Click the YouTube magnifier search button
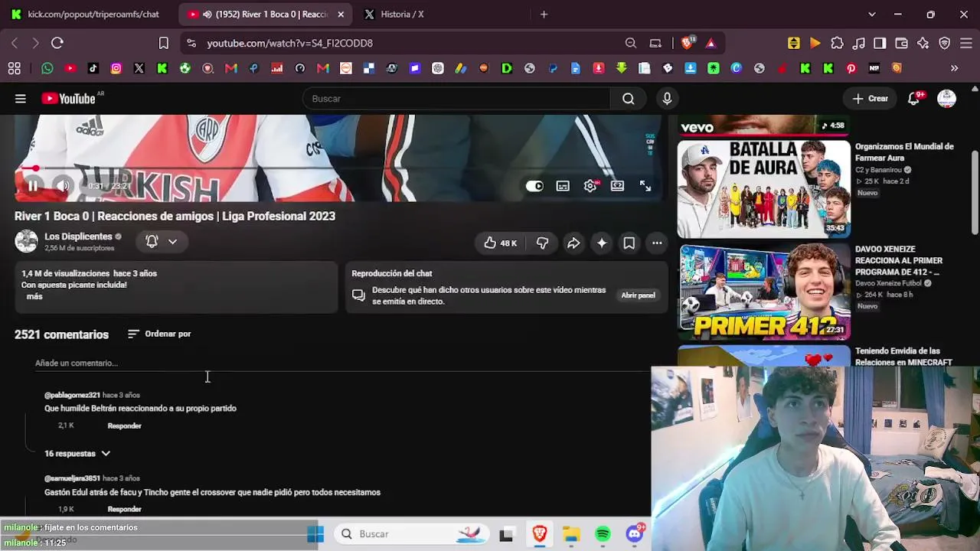Viewport: 980px width, 551px height. tap(629, 99)
